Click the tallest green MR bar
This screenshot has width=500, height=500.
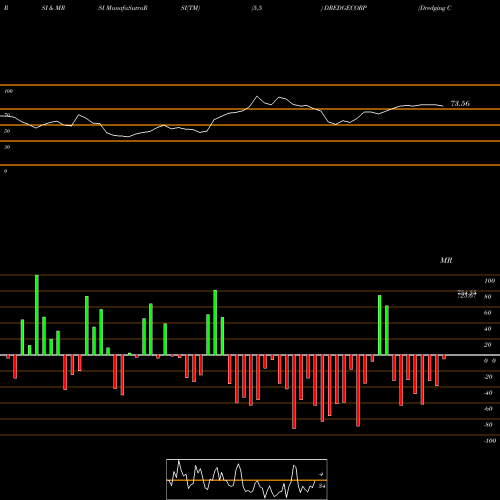[x=37, y=315]
